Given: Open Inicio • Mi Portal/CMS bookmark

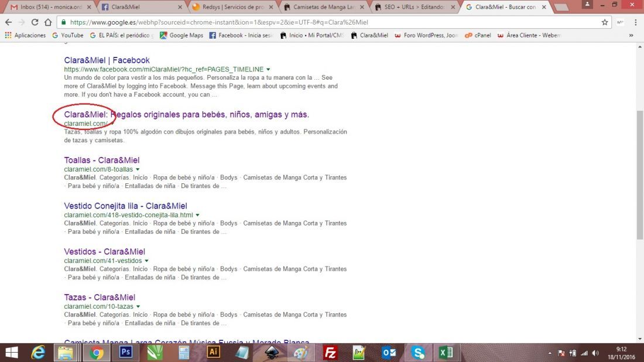Looking at the screenshot, I should [x=313, y=35].
